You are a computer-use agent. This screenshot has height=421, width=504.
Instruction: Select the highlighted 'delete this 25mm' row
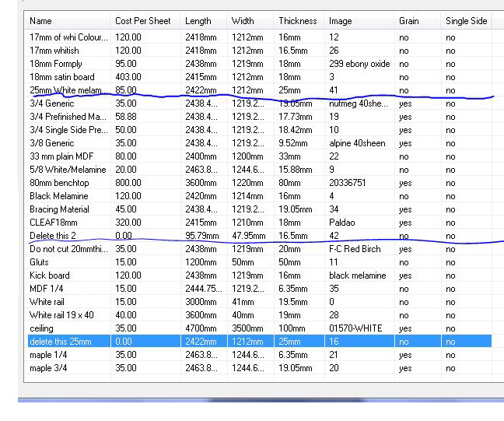[x=61, y=342]
